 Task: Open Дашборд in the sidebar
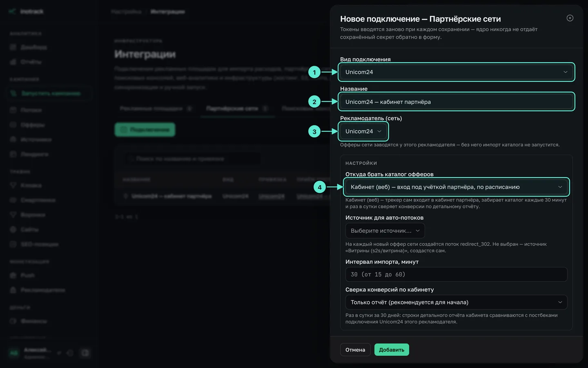pyautogui.click(x=33, y=47)
